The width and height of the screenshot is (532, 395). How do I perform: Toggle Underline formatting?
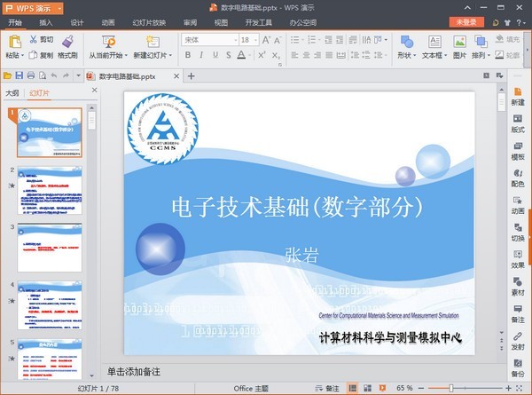(215, 55)
